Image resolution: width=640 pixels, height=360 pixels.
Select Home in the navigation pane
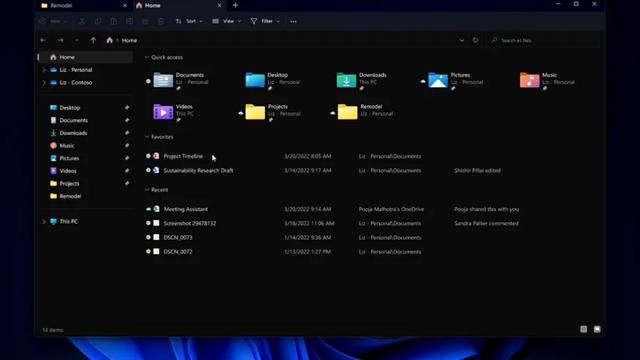point(85,57)
